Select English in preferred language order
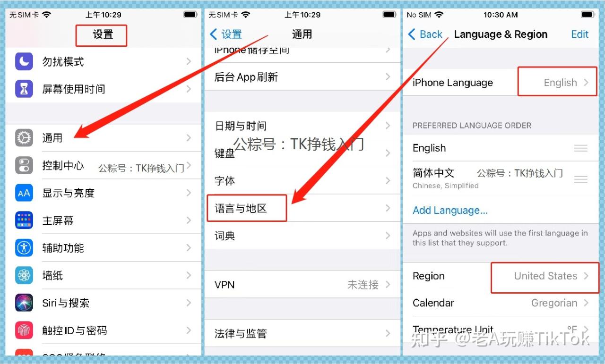Image resolution: width=605 pixels, height=364 pixels. pyautogui.click(x=501, y=148)
